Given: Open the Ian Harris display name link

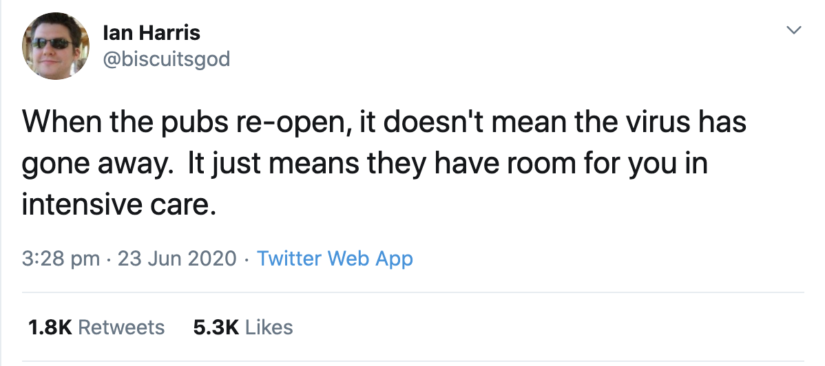Looking at the screenshot, I should click(x=152, y=33).
